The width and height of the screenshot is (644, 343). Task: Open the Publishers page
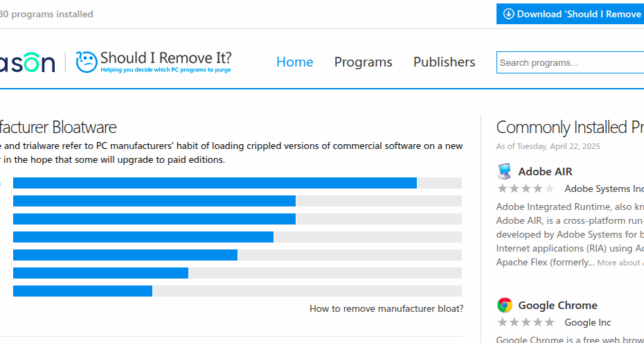[x=444, y=62]
